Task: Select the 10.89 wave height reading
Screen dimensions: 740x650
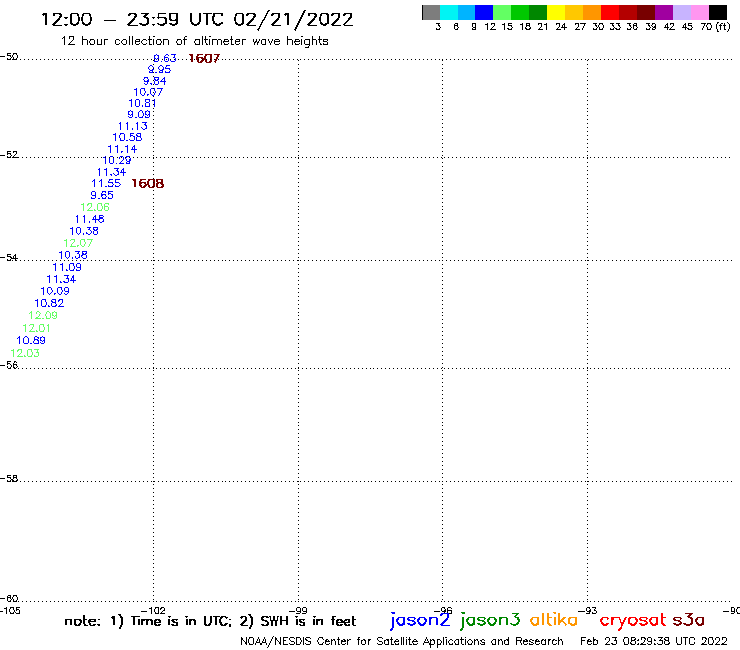Action: point(31,340)
